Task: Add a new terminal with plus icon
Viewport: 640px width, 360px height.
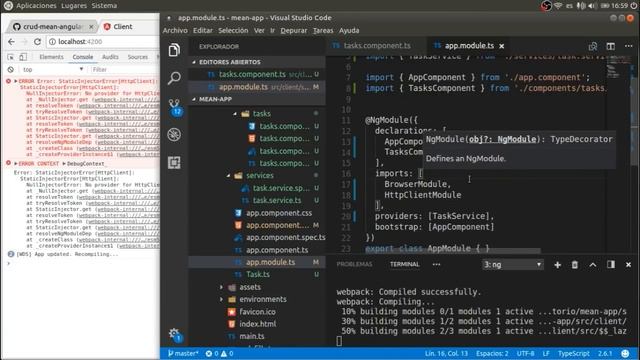Action: pos(557,265)
